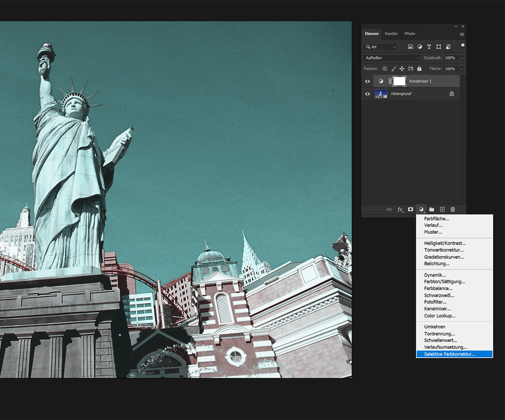505x420 pixels.
Task: Open the Art filter type dropdown
Action: [x=381, y=47]
